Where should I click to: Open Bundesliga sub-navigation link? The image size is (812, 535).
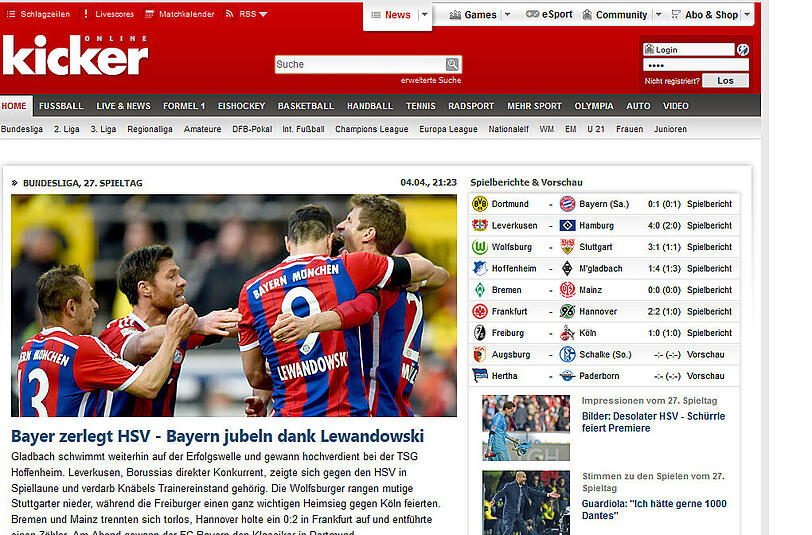pyautogui.click(x=22, y=129)
